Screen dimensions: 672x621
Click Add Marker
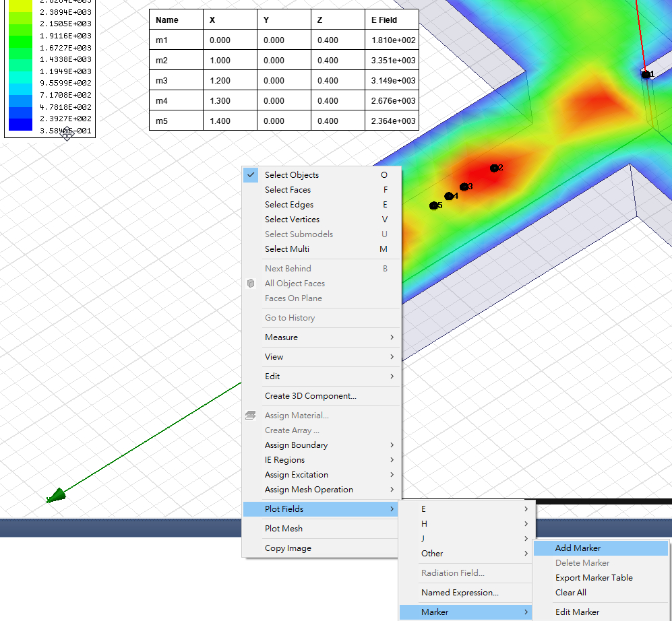point(601,548)
